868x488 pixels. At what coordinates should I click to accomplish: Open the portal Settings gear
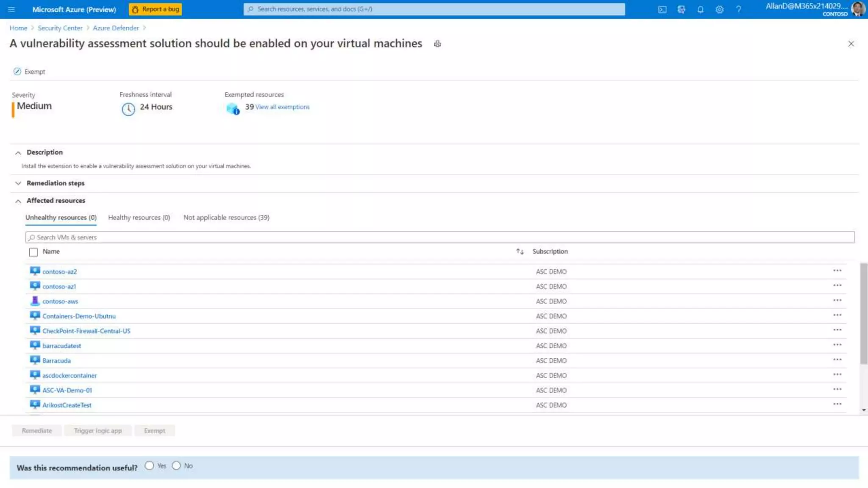(x=719, y=9)
